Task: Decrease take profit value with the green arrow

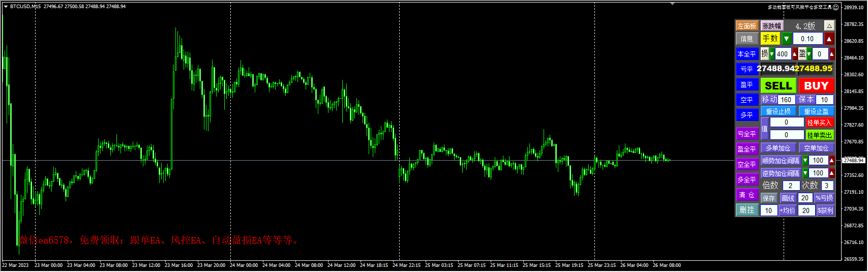Action: [809, 54]
